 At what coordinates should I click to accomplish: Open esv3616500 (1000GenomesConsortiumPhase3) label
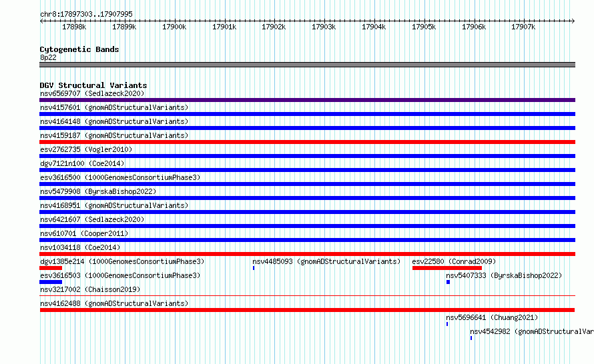coord(120,177)
